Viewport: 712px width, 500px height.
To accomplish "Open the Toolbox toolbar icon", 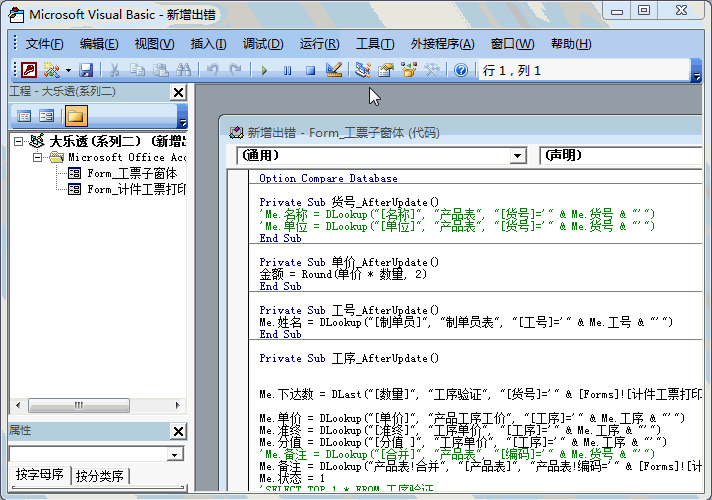I will [432, 70].
